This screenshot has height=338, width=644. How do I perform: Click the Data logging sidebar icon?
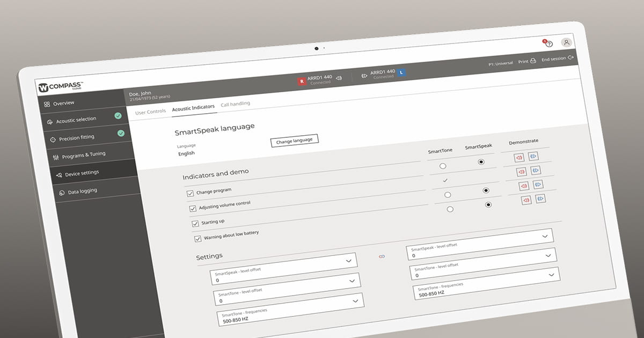pyautogui.click(x=62, y=193)
